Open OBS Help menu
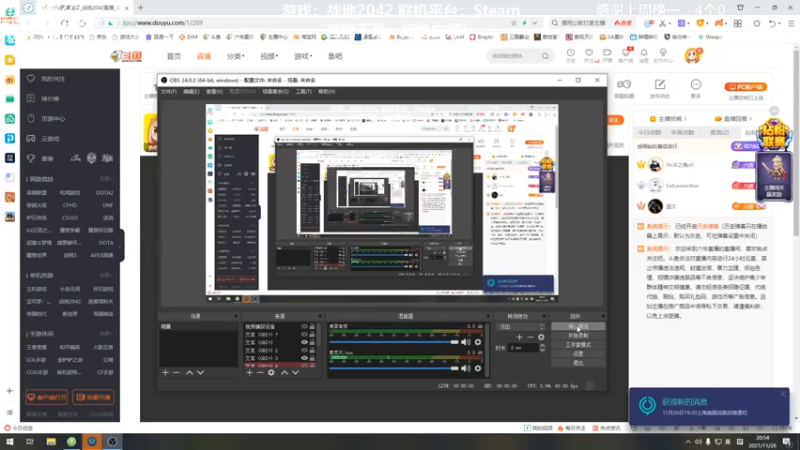 (x=327, y=92)
